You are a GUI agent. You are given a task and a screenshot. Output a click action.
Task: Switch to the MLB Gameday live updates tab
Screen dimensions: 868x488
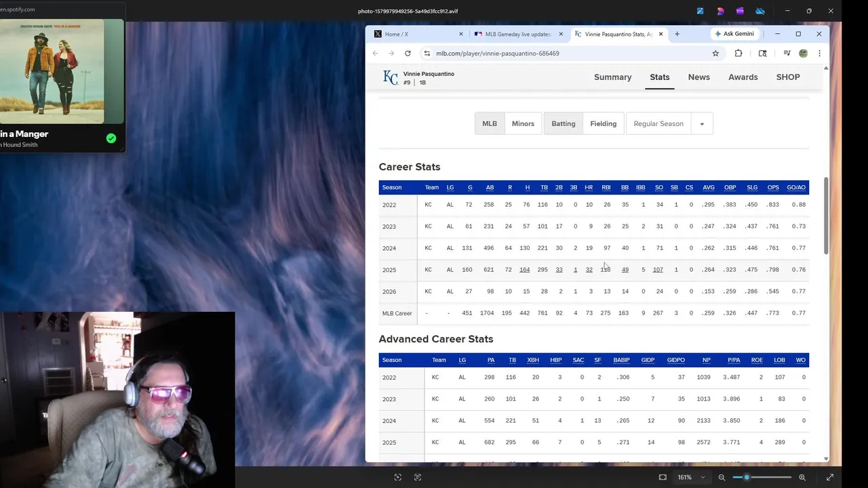[518, 34]
